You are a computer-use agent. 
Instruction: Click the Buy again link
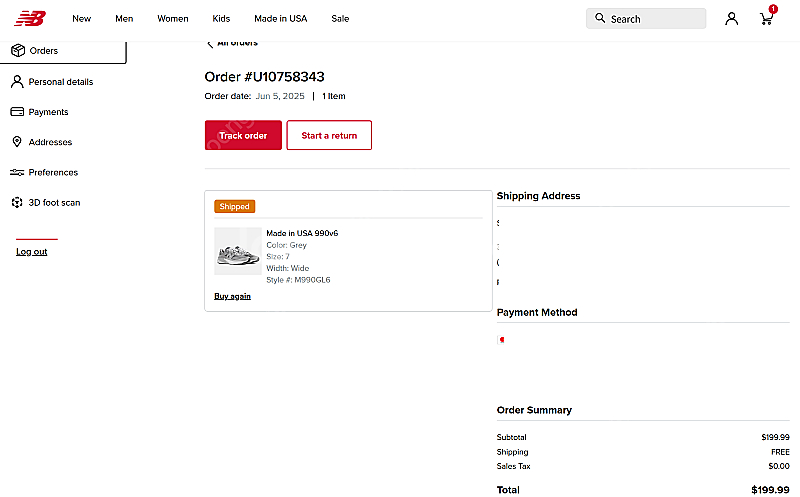232,296
